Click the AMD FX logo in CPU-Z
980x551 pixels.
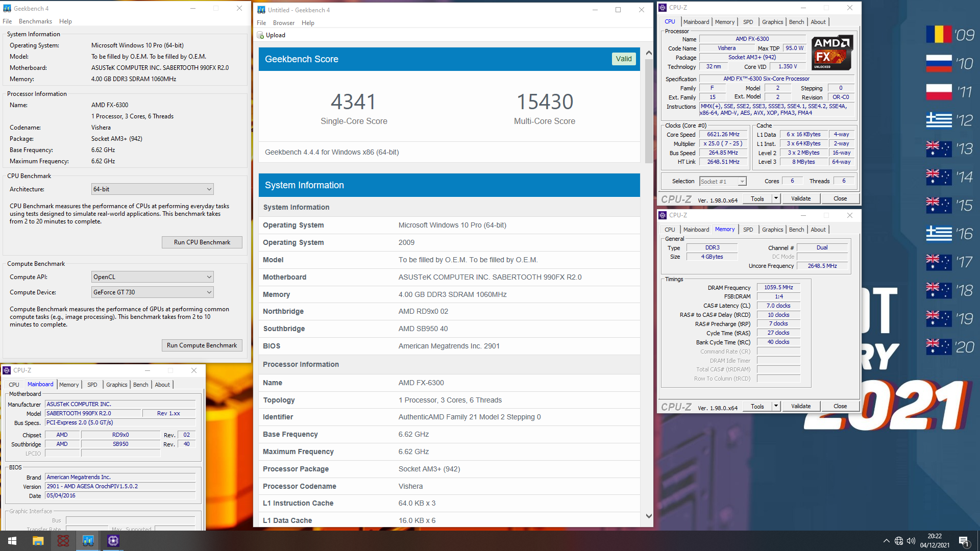pos(832,53)
